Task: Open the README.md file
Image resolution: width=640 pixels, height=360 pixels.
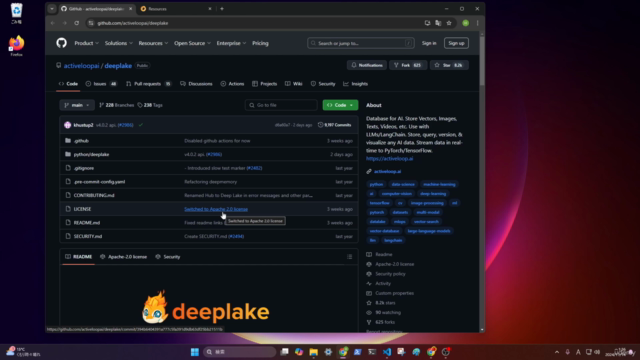Action: [87, 223]
